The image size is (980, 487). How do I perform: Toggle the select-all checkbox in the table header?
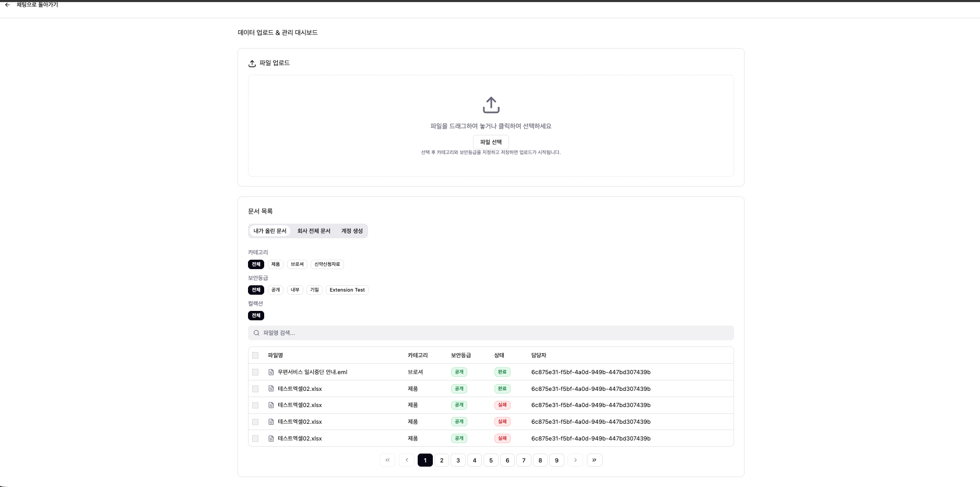(255, 355)
